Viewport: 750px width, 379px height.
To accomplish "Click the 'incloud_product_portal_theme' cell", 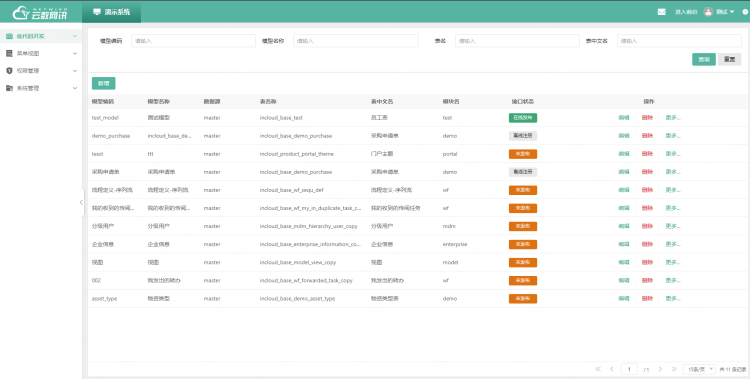I will pos(297,154).
